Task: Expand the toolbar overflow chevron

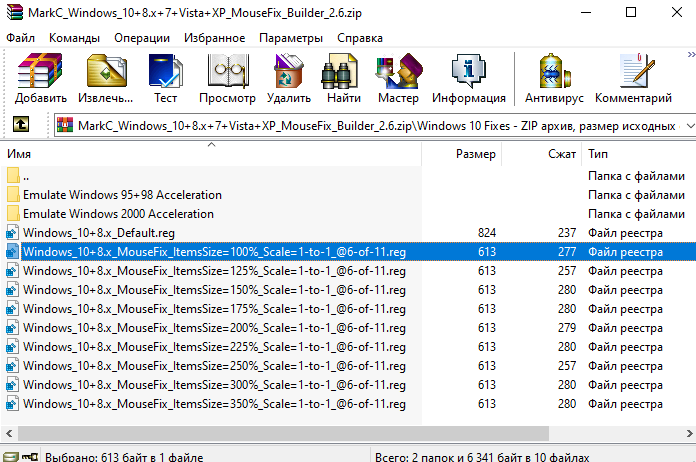Action: coord(691,55)
